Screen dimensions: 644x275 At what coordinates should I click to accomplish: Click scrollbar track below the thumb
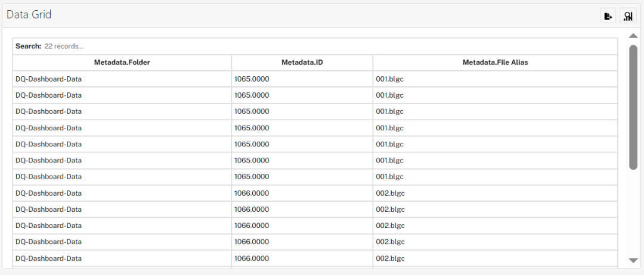[633, 213]
